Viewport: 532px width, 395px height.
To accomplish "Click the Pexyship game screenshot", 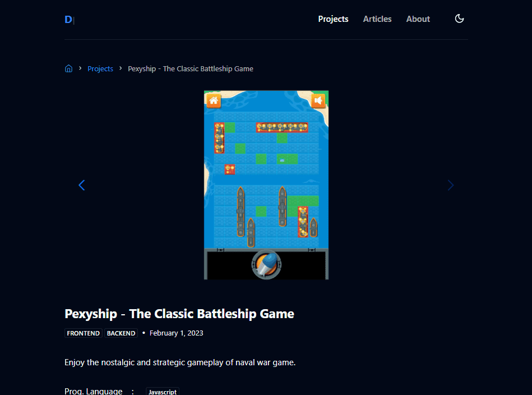I will click(266, 168).
